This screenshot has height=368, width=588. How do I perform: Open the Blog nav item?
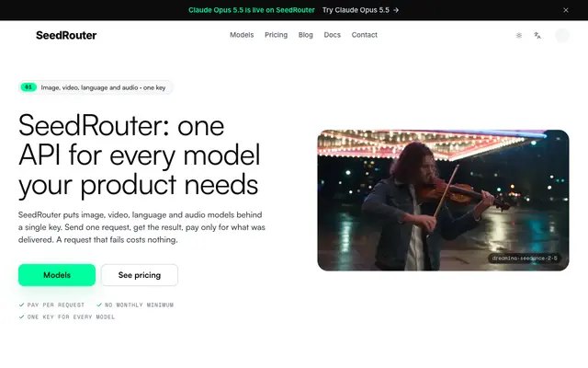point(306,35)
